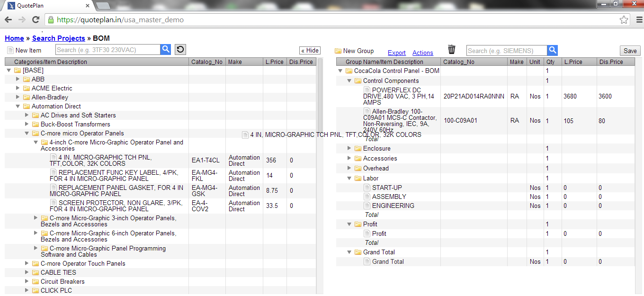The image size is (644, 296).
Task: Expand AC Drives and Soft Starters
Action: (27, 115)
